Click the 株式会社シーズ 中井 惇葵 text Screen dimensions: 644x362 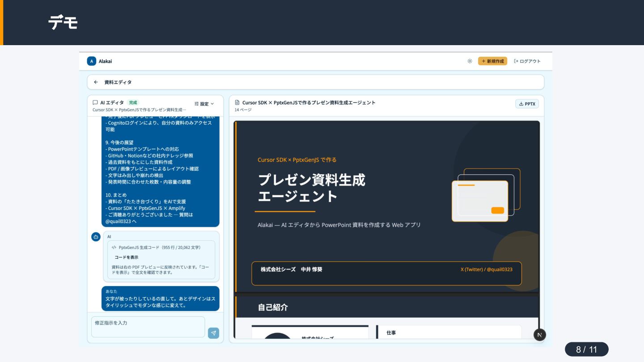point(292,269)
